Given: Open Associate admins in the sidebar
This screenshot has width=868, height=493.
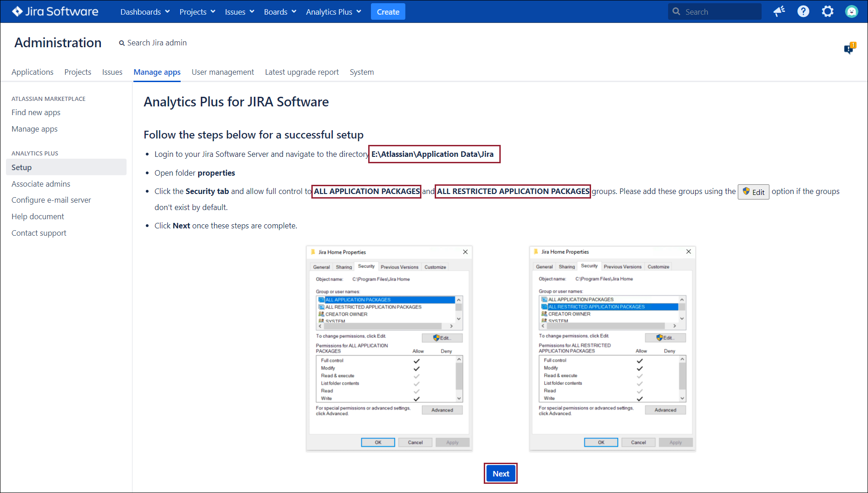Looking at the screenshot, I should [41, 184].
